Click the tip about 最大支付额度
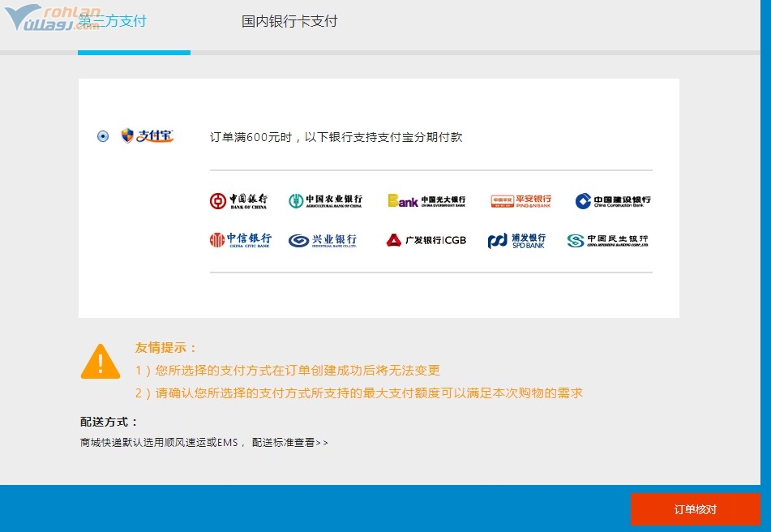The height and width of the screenshot is (532, 771). pyautogui.click(x=359, y=393)
